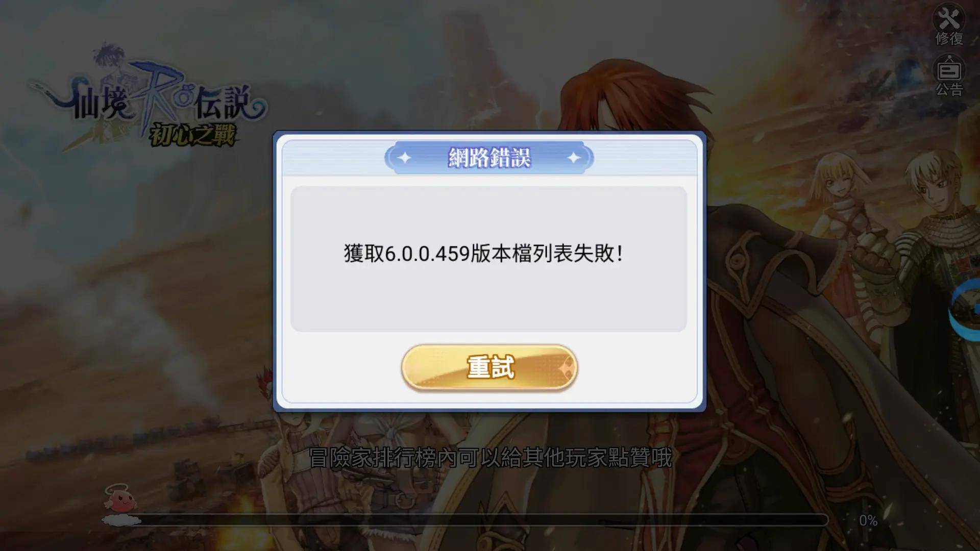
Task: Click the 修復 repair wrench icon
Action: coord(949,19)
